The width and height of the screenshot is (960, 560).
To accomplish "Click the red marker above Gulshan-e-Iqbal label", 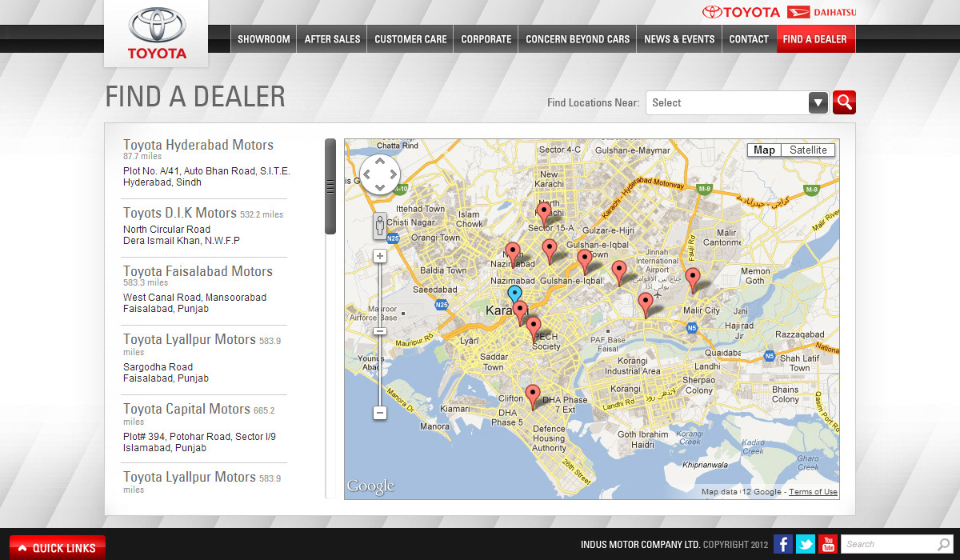I will pos(584,262).
